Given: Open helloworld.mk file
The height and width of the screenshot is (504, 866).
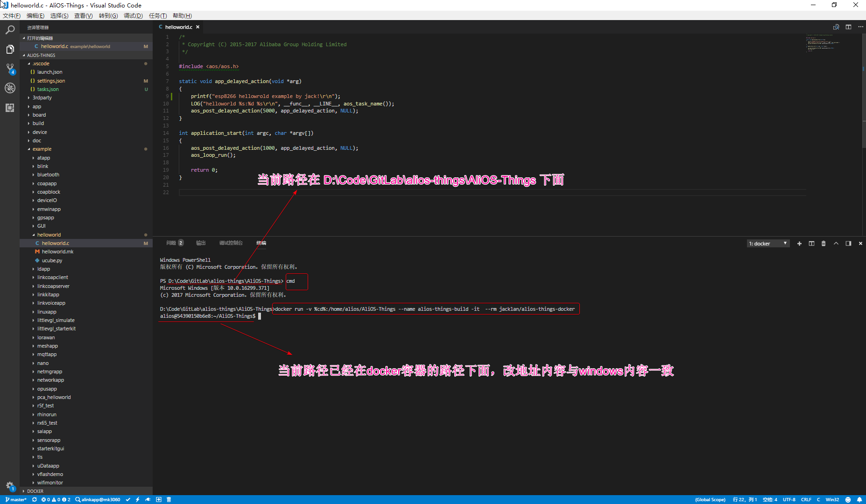Looking at the screenshot, I should 86,252.
